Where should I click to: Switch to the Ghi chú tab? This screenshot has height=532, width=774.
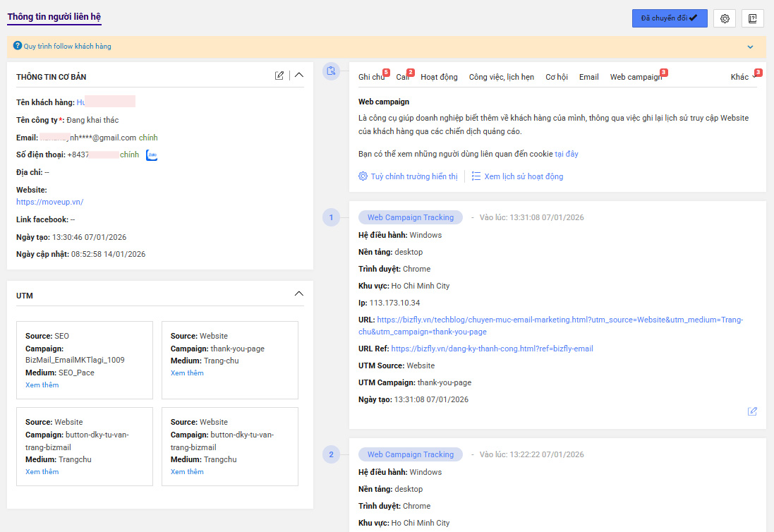(x=370, y=77)
